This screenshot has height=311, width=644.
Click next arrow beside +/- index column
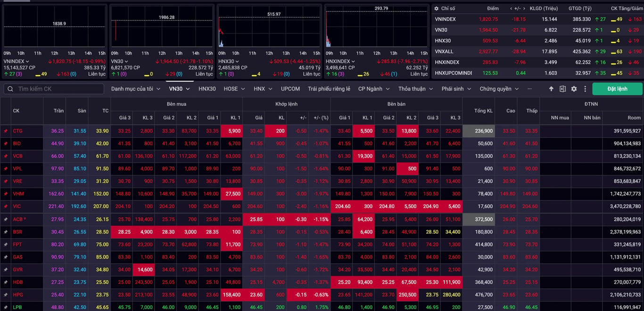click(x=525, y=8)
